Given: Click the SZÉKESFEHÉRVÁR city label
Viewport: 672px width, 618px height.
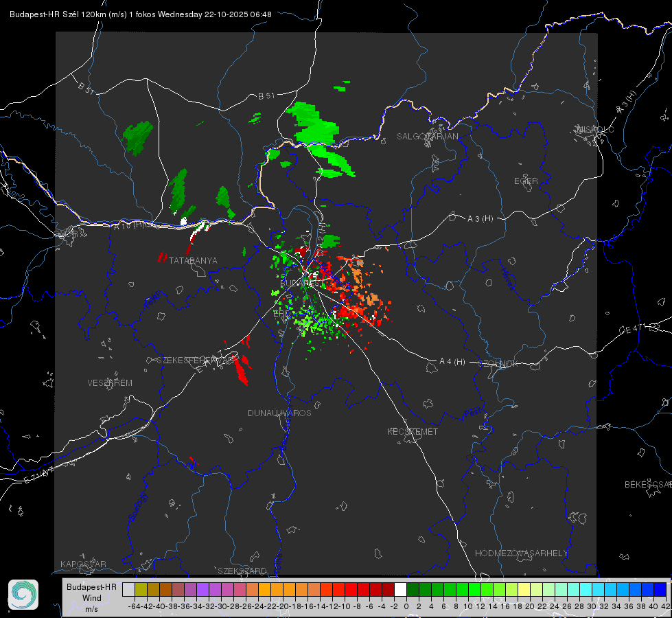Looking at the screenshot, I should point(196,360).
